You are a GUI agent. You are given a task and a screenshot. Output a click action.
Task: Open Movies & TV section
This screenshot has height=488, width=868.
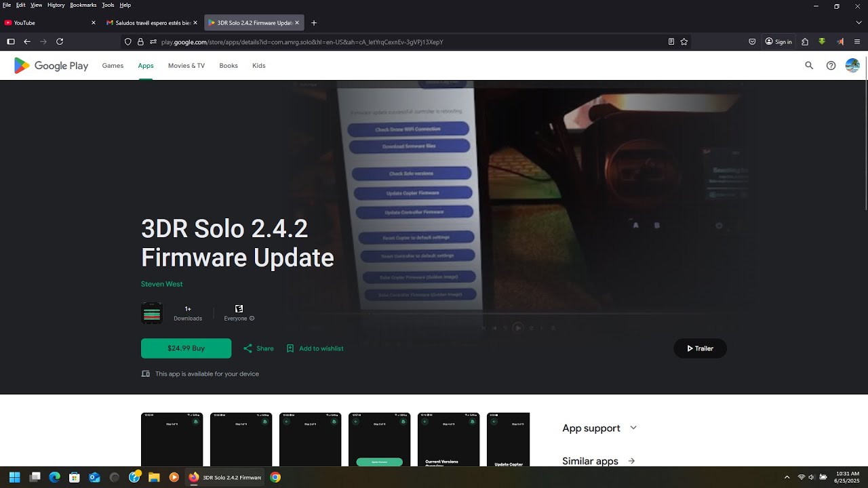click(x=186, y=66)
